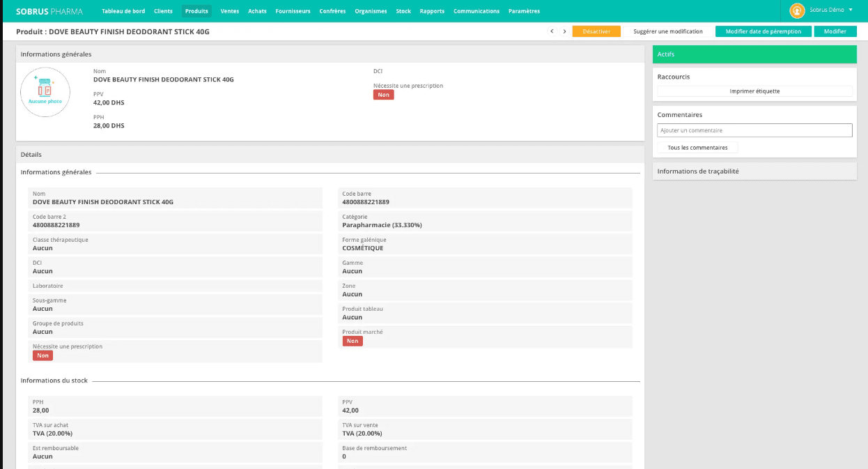Click the 'Aucun' value under Classe thérapeutique
This screenshot has width=868, height=469.
42,248
